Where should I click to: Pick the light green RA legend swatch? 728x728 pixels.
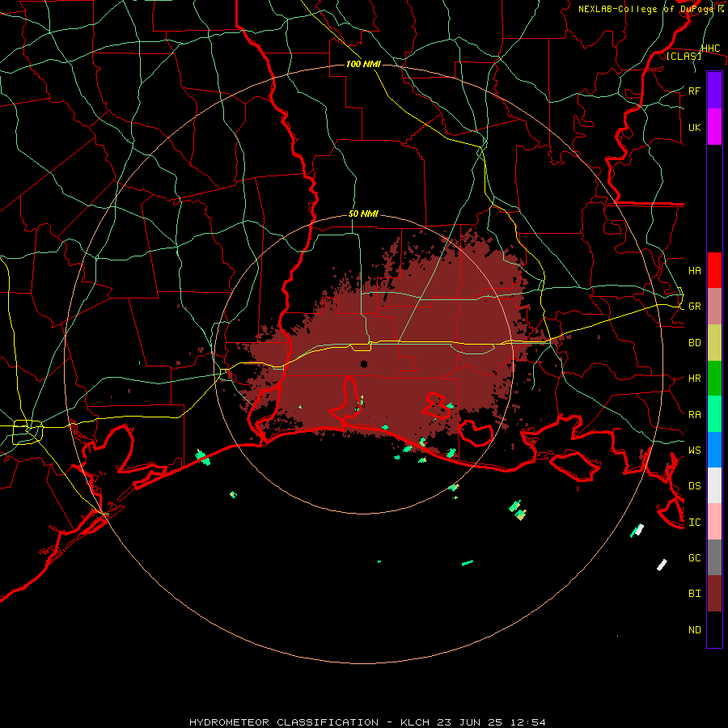[x=714, y=414]
